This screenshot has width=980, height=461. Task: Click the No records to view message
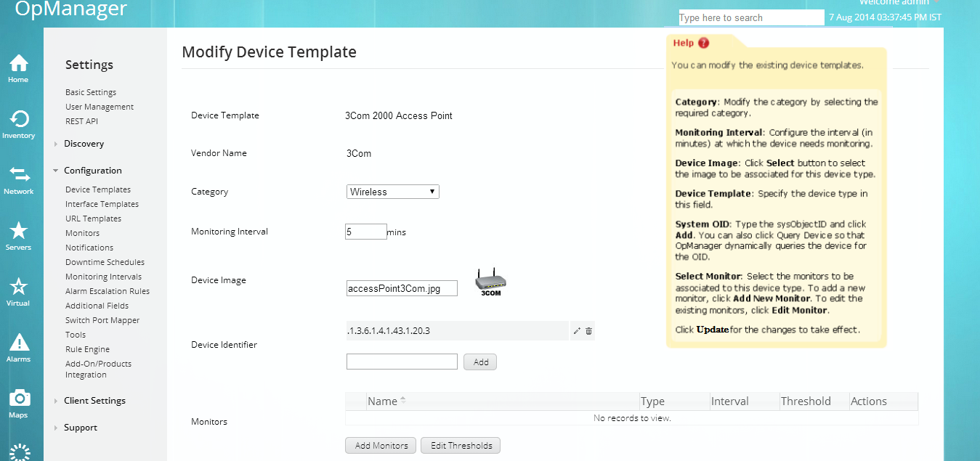(632, 418)
